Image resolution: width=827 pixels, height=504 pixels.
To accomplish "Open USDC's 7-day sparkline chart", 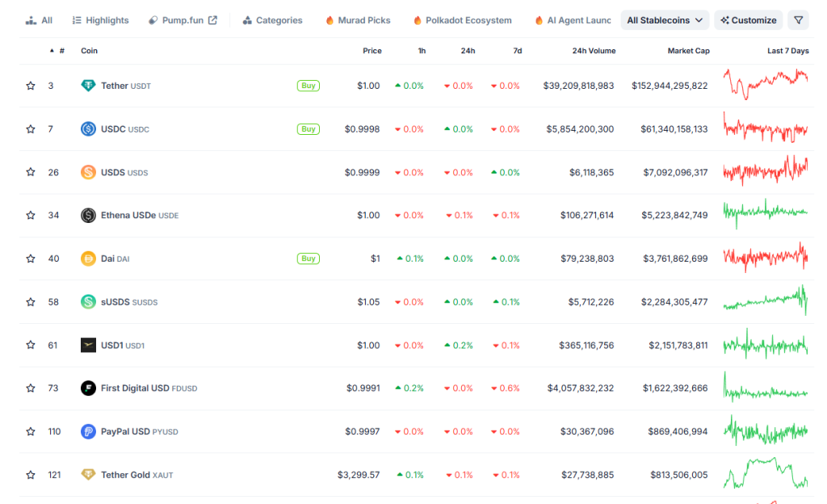I will pos(766,128).
